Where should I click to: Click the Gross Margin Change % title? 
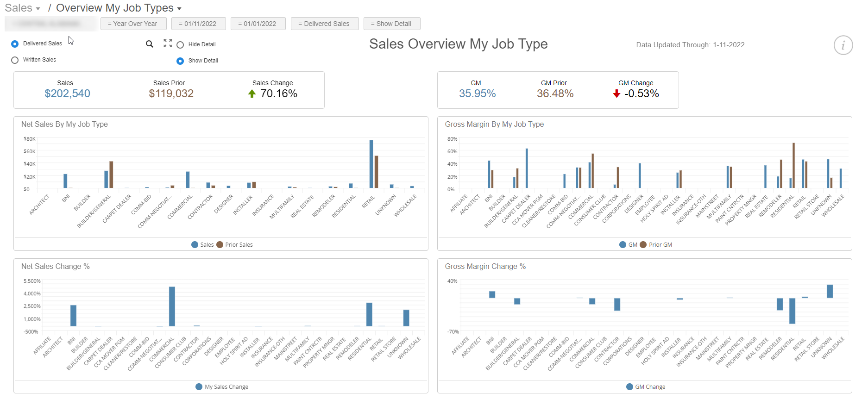[x=485, y=267]
